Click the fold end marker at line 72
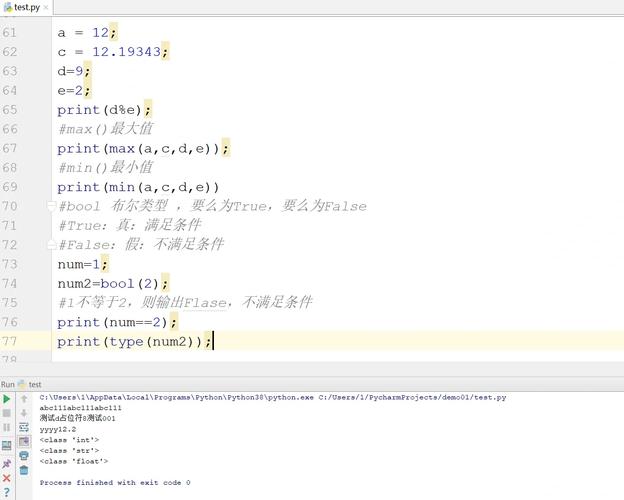The height and width of the screenshot is (500, 624). pos(51,244)
